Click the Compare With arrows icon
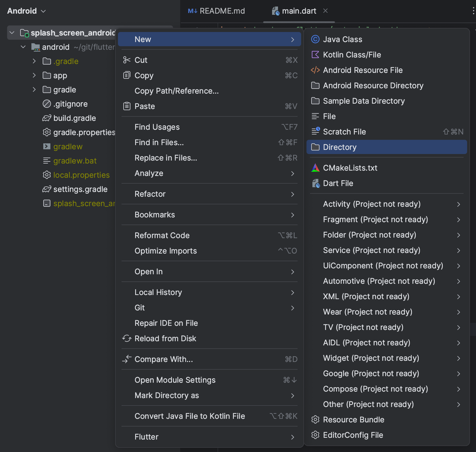 pos(127,359)
